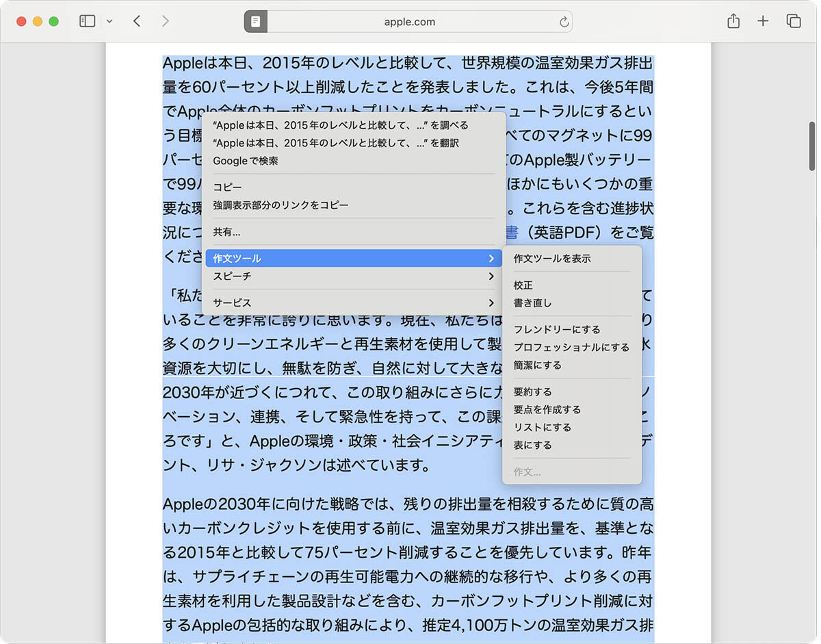The width and height of the screenshot is (821, 644).
Task: Select the "を翻訳" translate entry
Action: 354,143
